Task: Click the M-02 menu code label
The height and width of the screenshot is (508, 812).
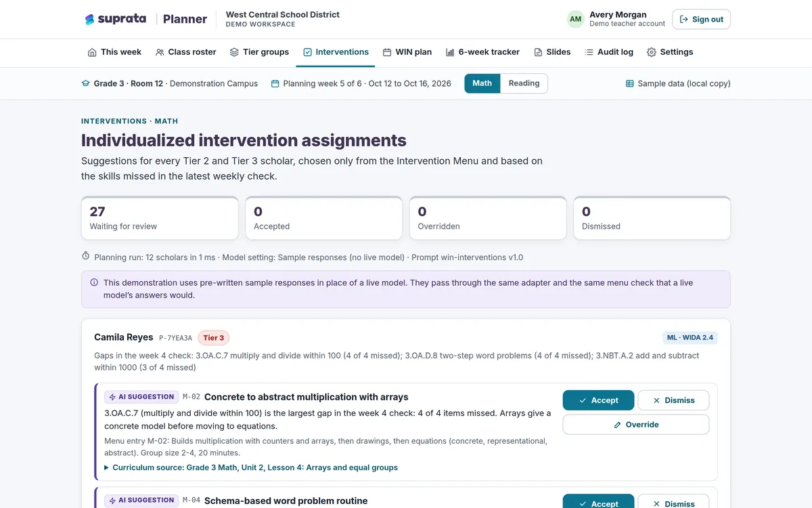Action: (191, 397)
